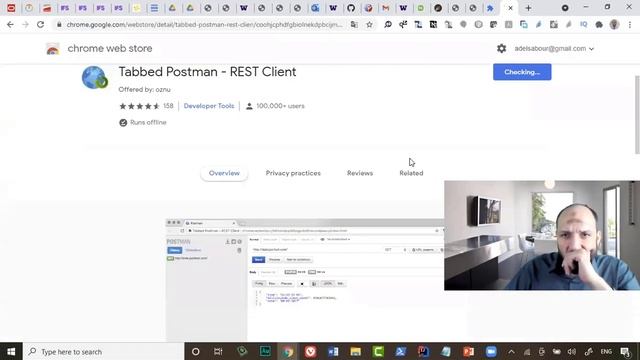This screenshot has width=640, height=360.
Task: Close the active Chrome tab
Action: [510, 8]
